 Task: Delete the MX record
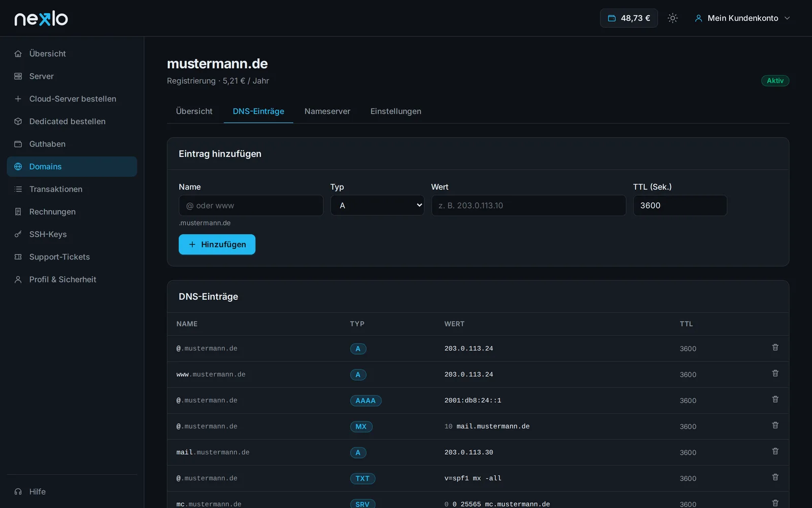(x=775, y=425)
